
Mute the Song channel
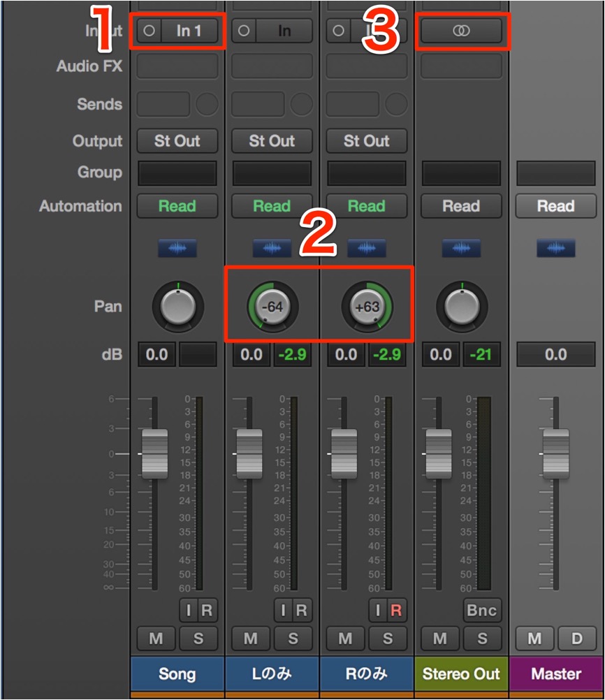(156, 639)
